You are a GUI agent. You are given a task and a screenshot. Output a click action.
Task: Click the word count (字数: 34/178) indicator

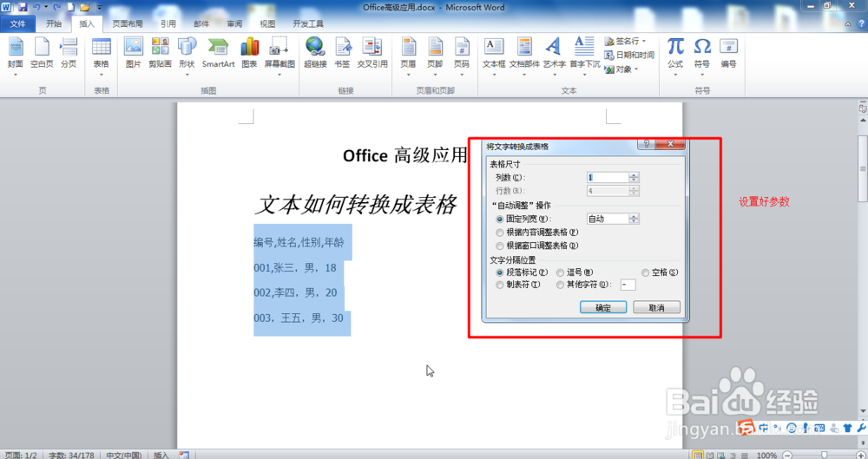pyautogui.click(x=71, y=456)
